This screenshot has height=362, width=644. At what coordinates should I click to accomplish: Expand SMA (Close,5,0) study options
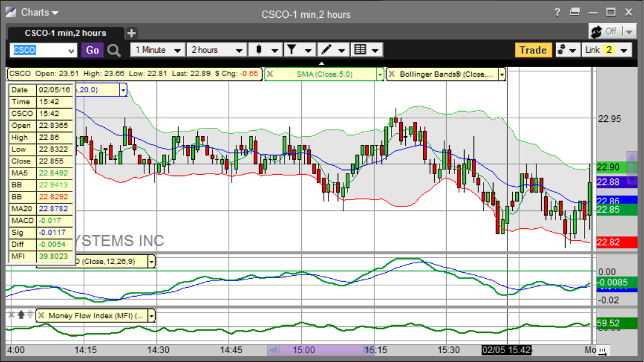click(x=380, y=74)
